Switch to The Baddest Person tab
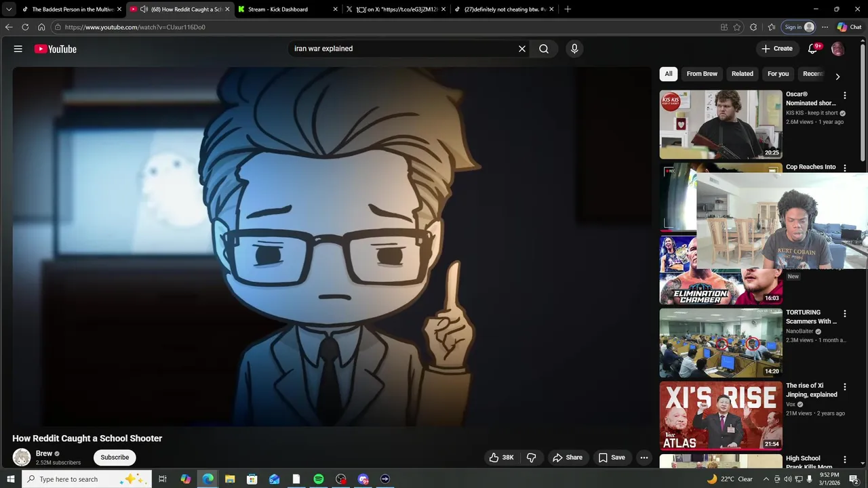This screenshot has width=868, height=488. (x=71, y=9)
